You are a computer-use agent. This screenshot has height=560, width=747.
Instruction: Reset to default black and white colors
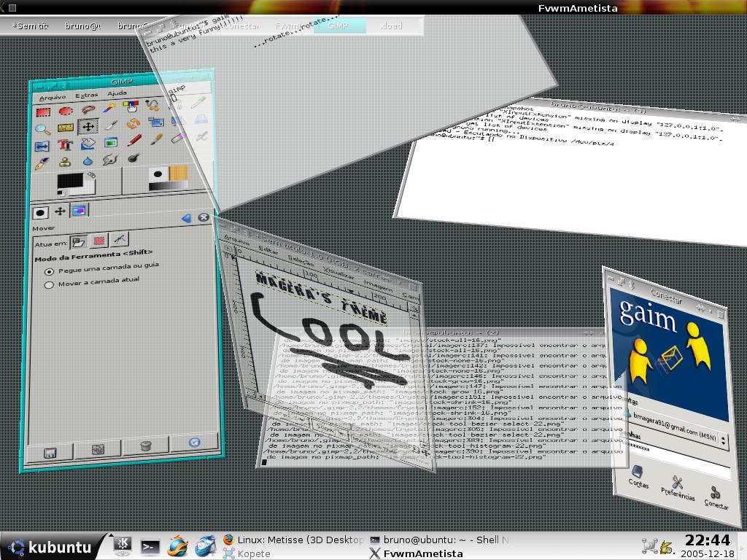[61, 192]
